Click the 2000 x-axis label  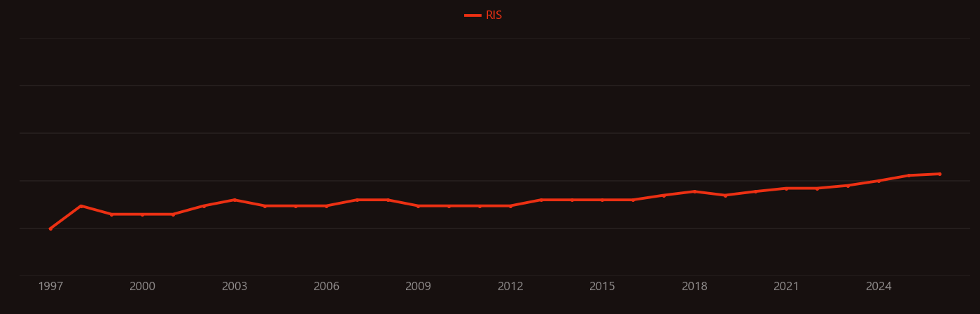tap(142, 287)
